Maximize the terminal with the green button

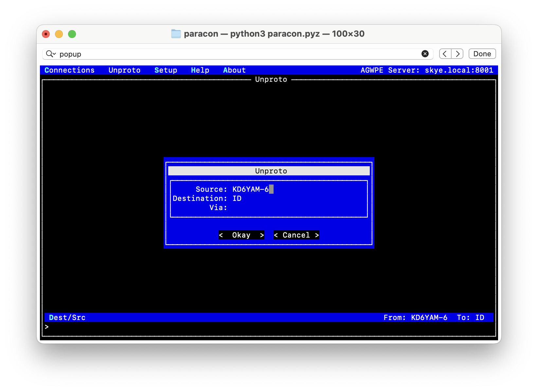click(x=72, y=34)
